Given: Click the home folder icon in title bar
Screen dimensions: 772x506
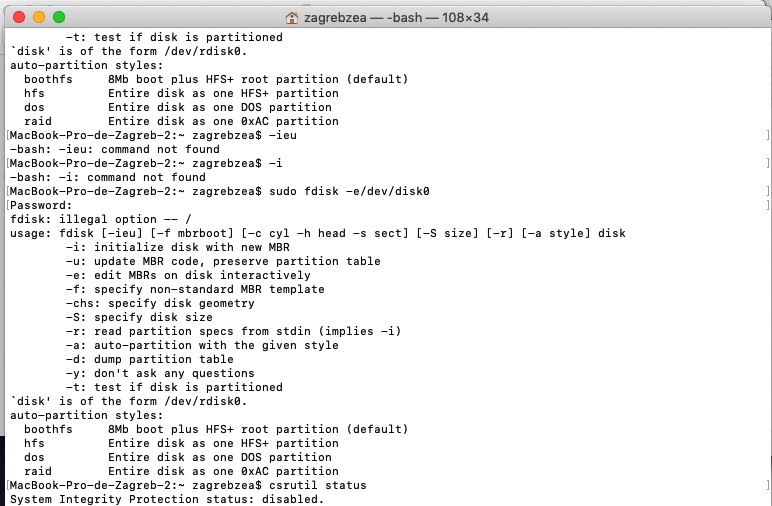Looking at the screenshot, I should click(292, 18).
